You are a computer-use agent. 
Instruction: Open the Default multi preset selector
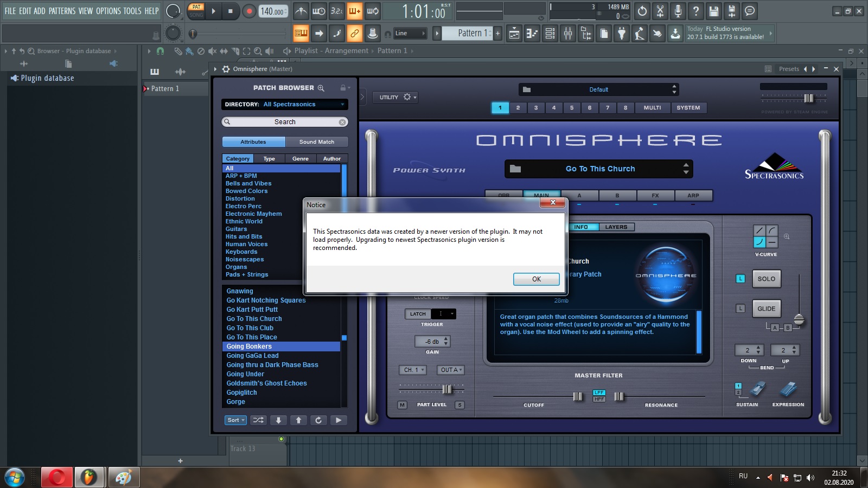[599, 89]
